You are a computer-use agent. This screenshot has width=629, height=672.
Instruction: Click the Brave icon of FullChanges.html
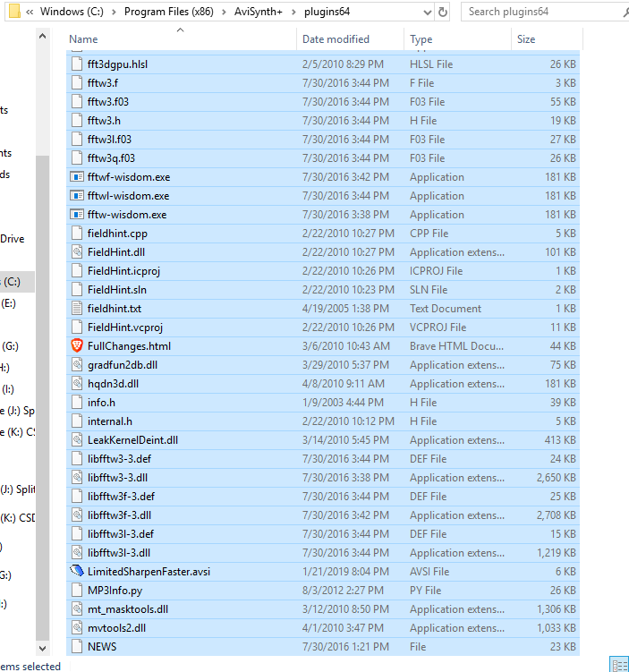(77, 345)
